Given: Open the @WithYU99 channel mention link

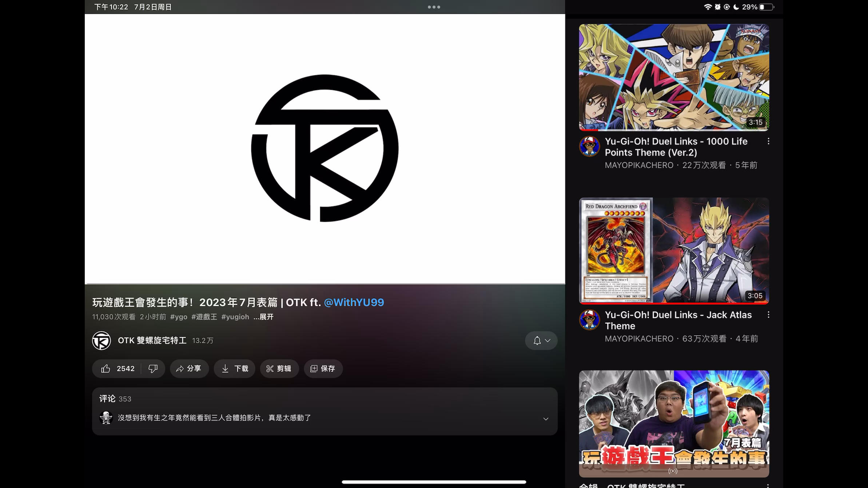Looking at the screenshot, I should 354,303.
